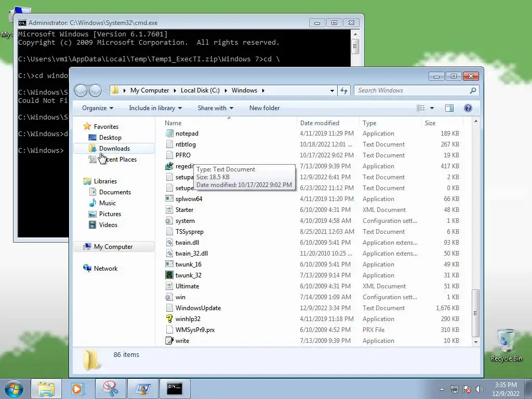This screenshot has height=399, width=532.
Task: Expand the Share with dropdown
Action: pyautogui.click(x=216, y=108)
